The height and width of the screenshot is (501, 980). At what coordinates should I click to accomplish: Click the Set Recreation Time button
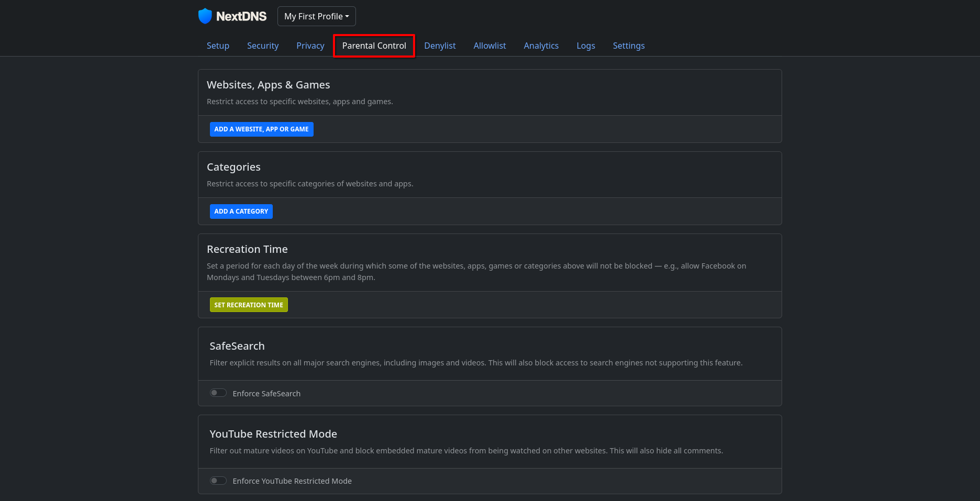coord(249,305)
